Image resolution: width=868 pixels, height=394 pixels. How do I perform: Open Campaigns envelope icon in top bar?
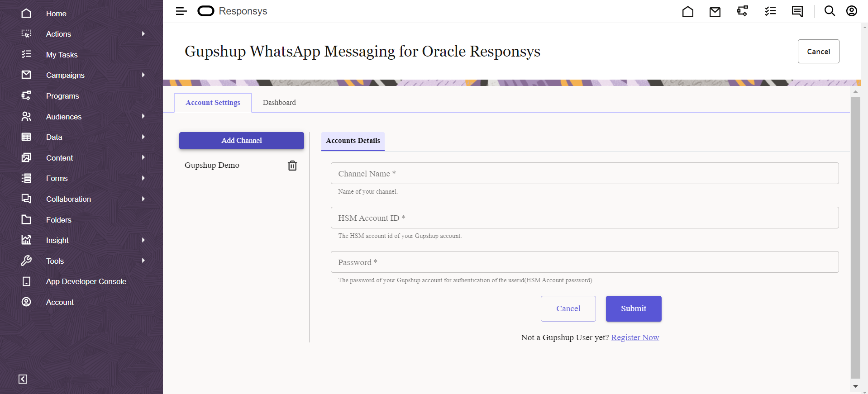pos(715,12)
